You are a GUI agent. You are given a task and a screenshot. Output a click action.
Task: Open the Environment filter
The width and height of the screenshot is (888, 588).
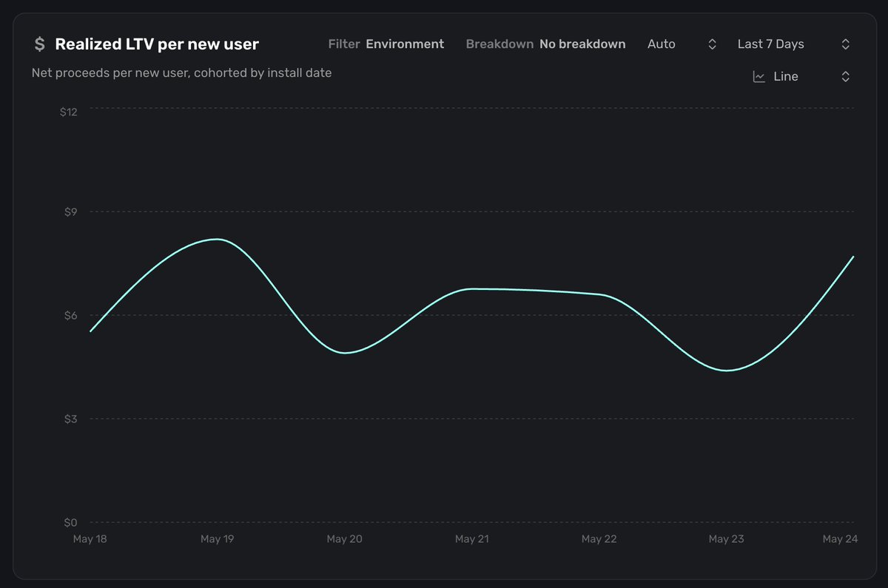405,44
